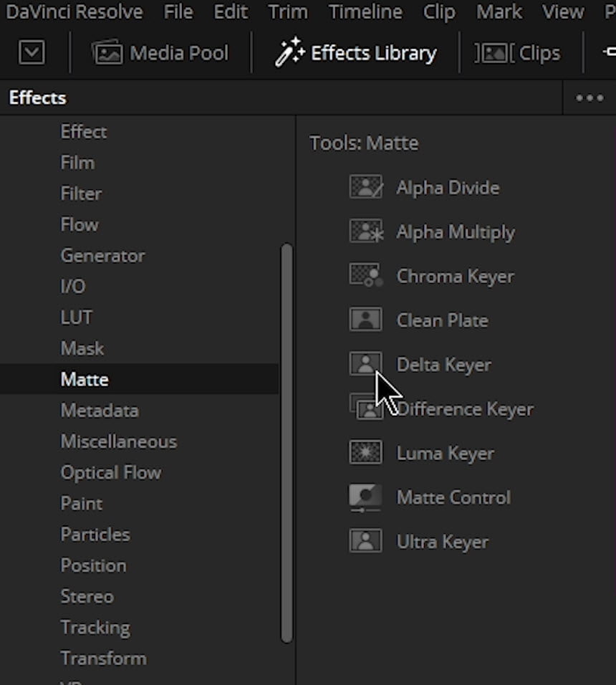The width and height of the screenshot is (616, 685).
Task: Open the Mark menu
Action: (x=499, y=11)
